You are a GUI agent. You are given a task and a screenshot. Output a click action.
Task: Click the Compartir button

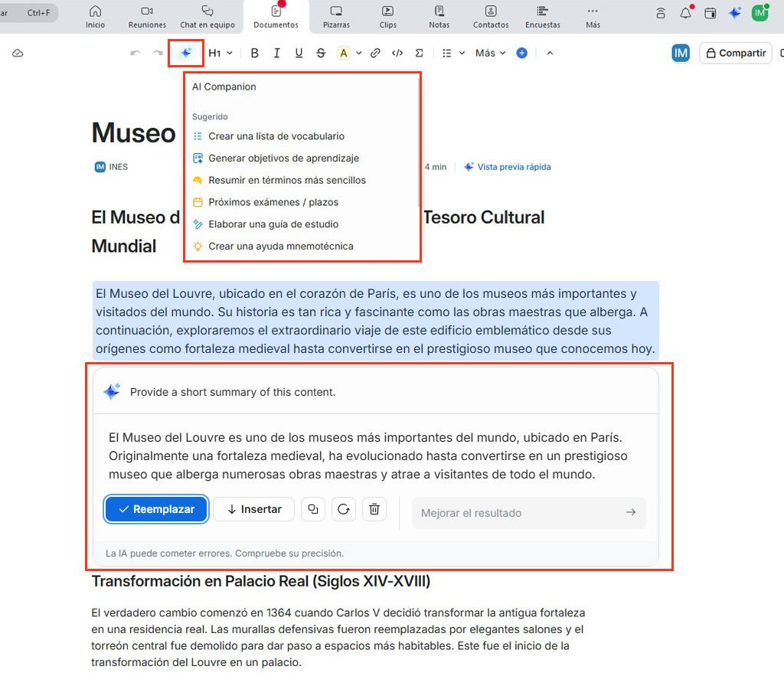(x=736, y=53)
